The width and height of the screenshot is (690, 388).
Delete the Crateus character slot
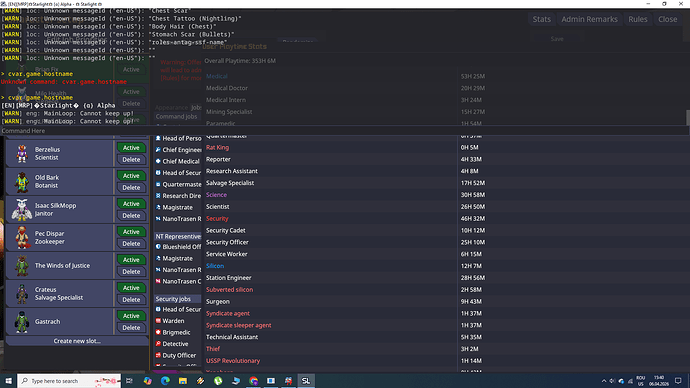131,300
